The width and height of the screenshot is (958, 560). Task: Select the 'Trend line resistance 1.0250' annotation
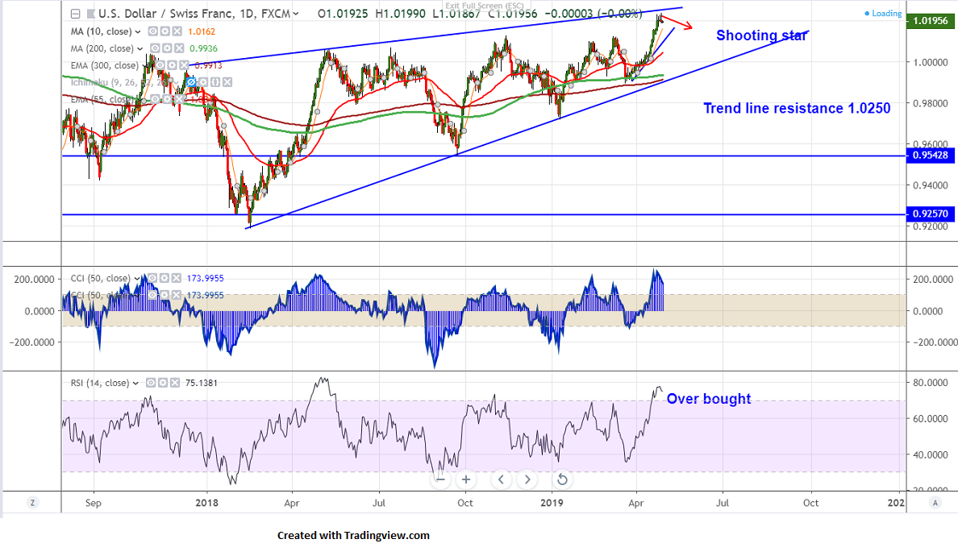(797, 108)
